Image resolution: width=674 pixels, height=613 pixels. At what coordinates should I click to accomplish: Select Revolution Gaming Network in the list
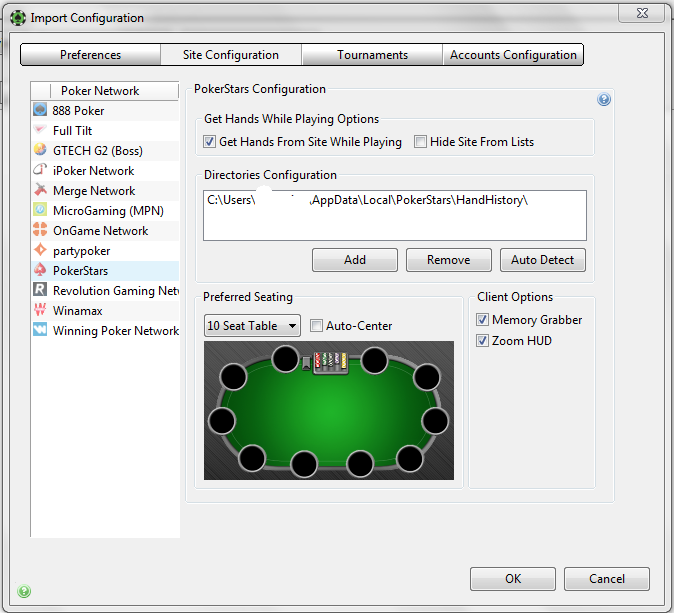tap(106, 290)
